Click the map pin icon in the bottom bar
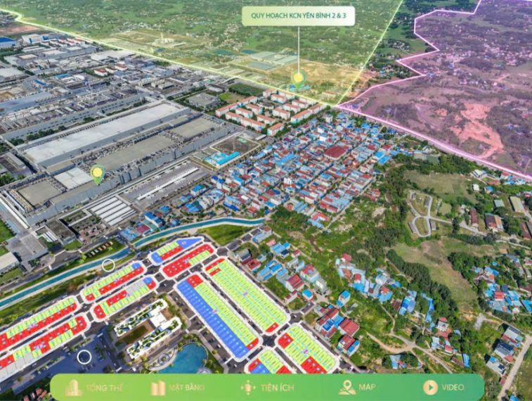This screenshot has width=532, height=401. tap(346, 388)
